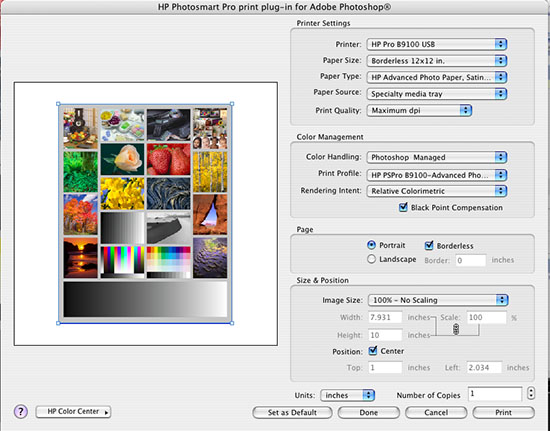Expand the Rendering Intent dropdown
This screenshot has width=550, height=431.
[437, 191]
